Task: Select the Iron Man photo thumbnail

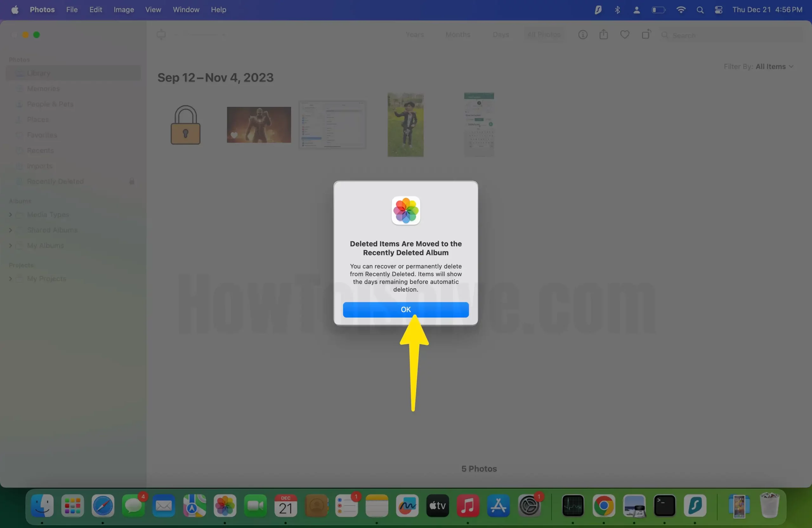Action: tap(259, 125)
